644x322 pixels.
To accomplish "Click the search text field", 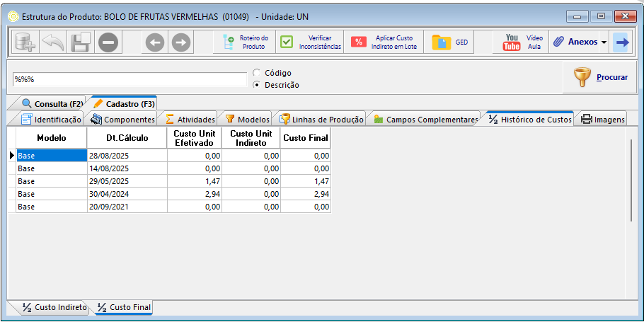I will click(x=129, y=79).
